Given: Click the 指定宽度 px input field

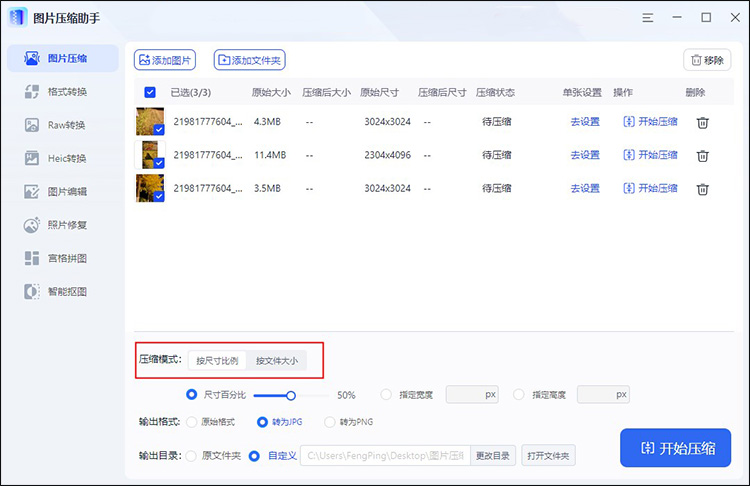Looking at the screenshot, I should pyautogui.click(x=472, y=395).
